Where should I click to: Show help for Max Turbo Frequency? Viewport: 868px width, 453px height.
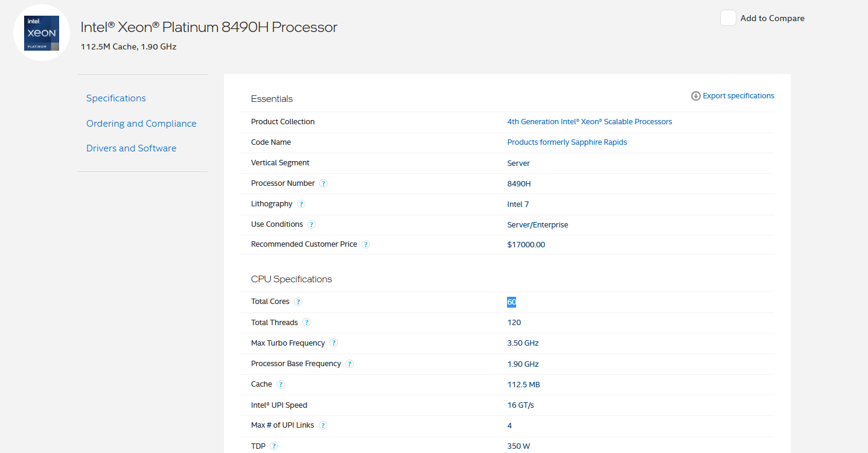334,343
